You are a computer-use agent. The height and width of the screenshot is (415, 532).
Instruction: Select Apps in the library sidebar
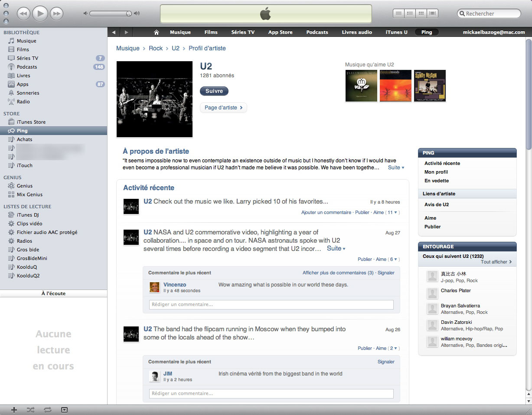point(23,84)
